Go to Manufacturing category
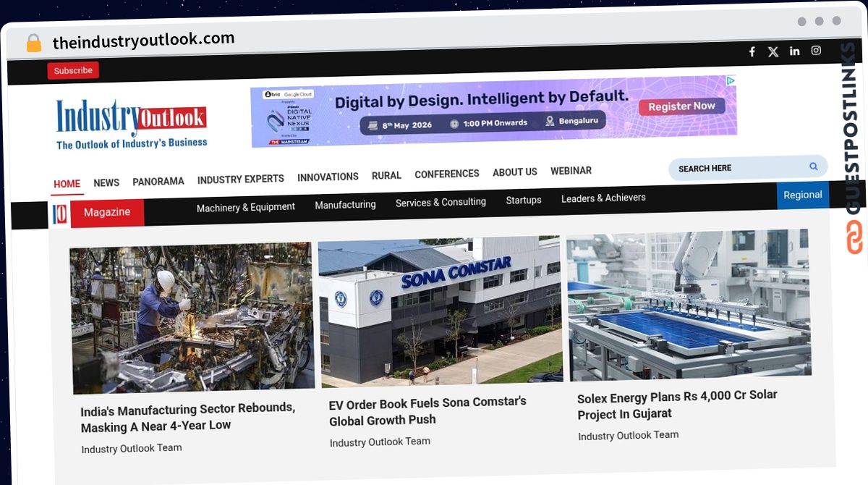 [345, 205]
